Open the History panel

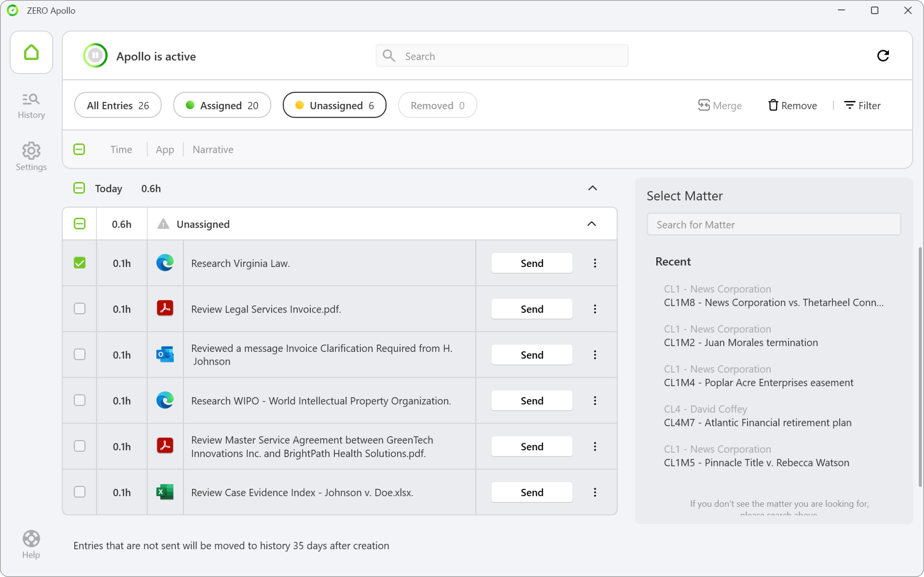31,106
